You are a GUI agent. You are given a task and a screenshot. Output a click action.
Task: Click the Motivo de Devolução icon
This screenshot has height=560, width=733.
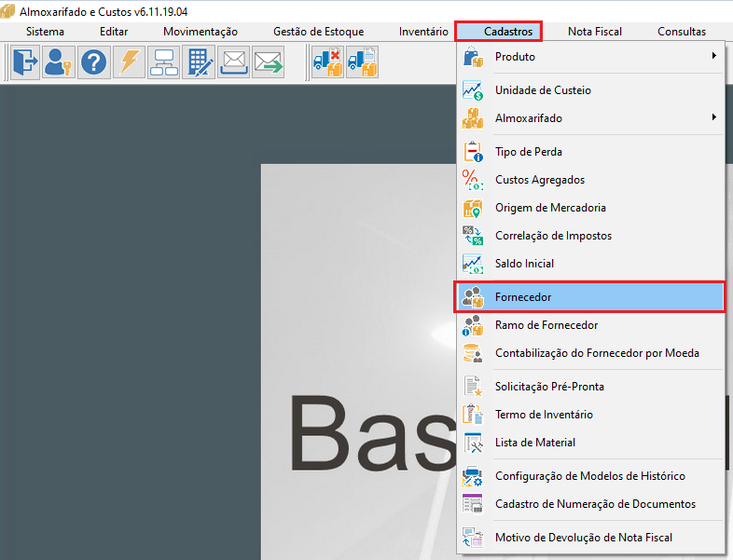pyautogui.click(x=473, y=538)
